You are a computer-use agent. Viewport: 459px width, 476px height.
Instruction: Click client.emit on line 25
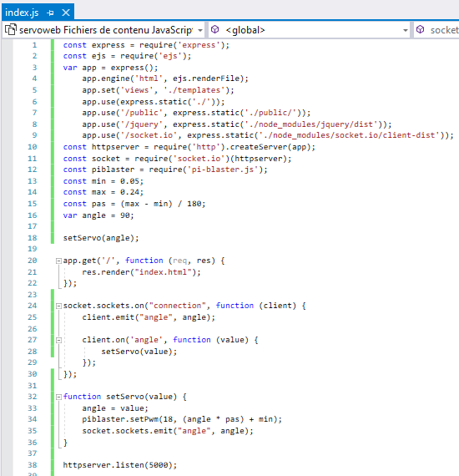108,317
